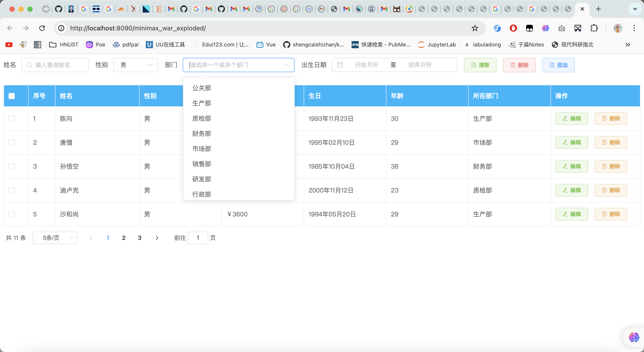Screen dimensions: 644x352
Task: Go to pagination page 3
Action: [x=140, y=238]
